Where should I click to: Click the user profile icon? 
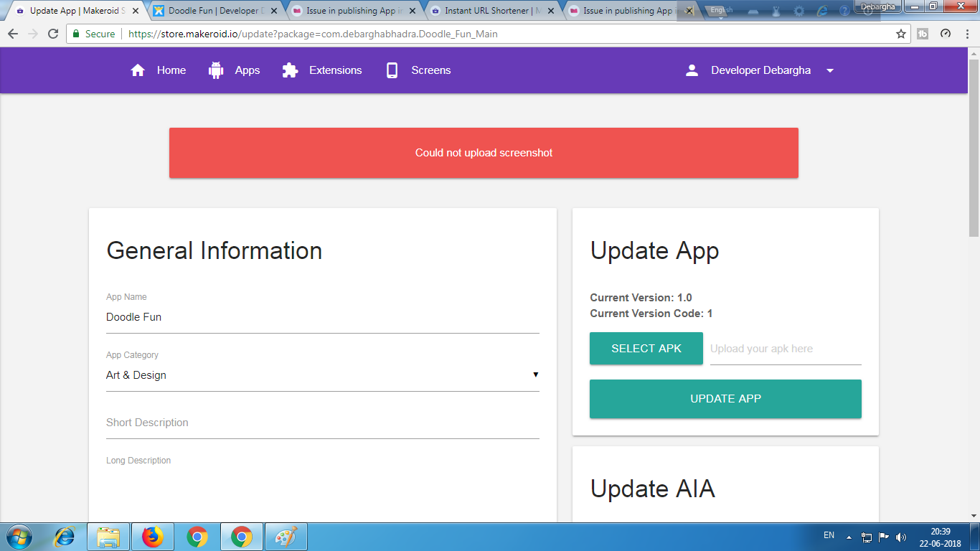click(692, 70)
